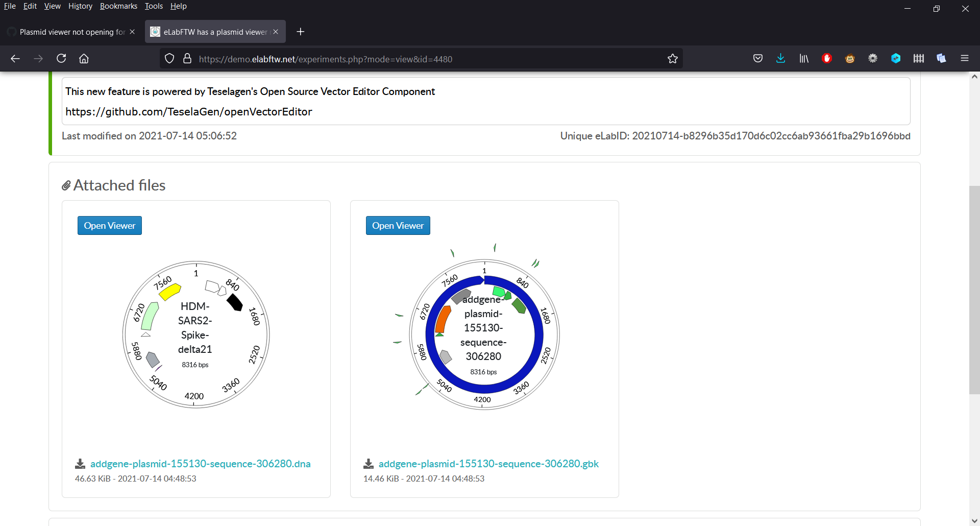Screen dimensions: 980x526
Task: Click the shield tracking protection icon
Action: click(169, 58)
